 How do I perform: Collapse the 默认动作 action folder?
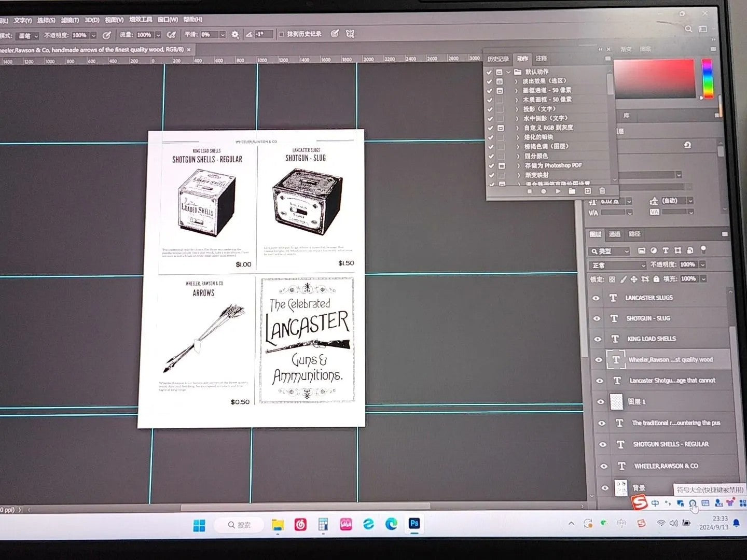[509, 72]
